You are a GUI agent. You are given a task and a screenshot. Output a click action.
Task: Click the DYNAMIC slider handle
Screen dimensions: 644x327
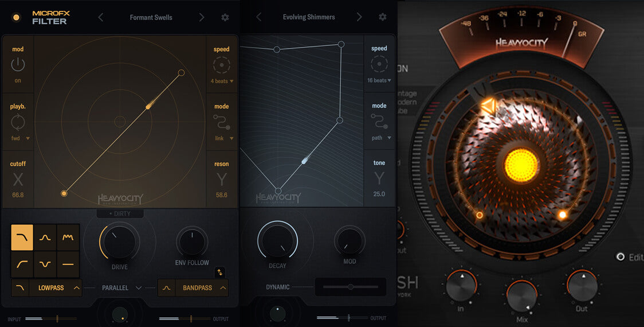pos(351,287)
